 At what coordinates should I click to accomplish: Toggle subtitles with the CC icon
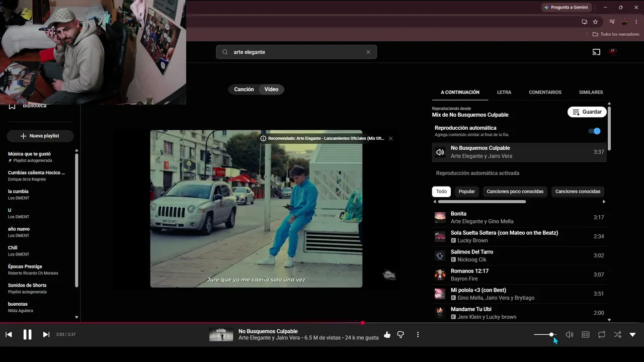586,334
